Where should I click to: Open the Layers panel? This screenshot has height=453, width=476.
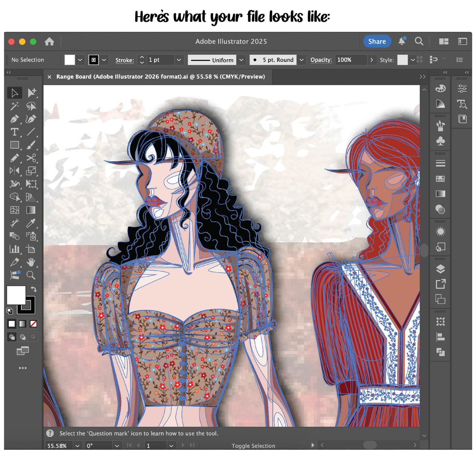point(440,269)
